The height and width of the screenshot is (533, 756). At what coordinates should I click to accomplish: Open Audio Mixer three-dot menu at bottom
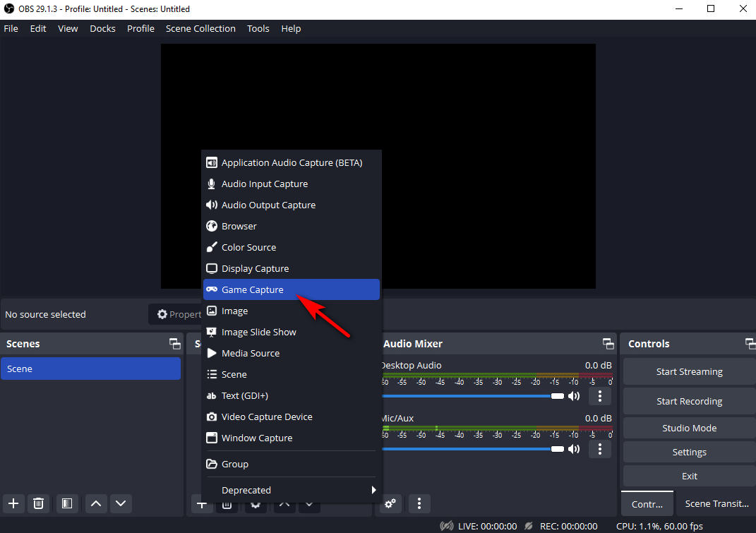[x=419, y=503]
